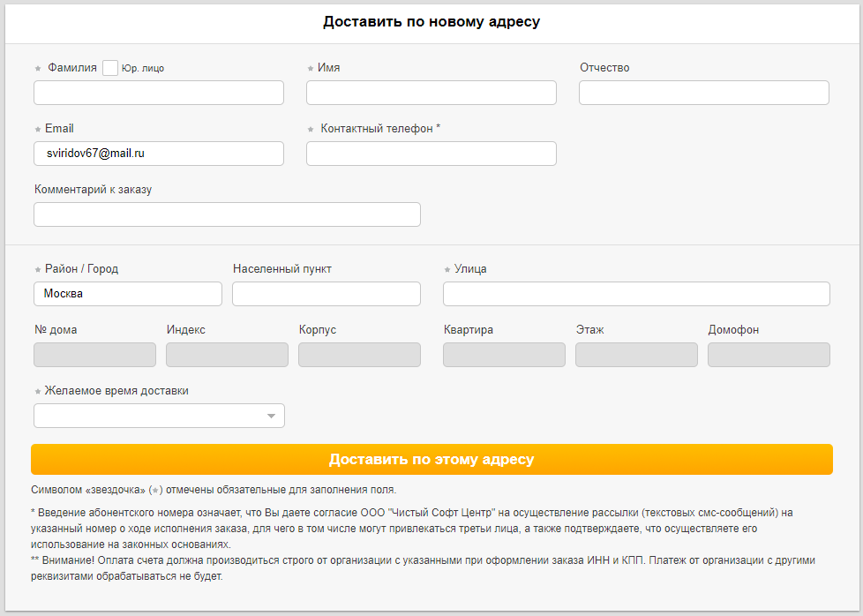Click the Район / Город field containing Москва
Image resolution: width=863 pixels, height=616 pixels.
pyautogui.click(x=128, y=294)
